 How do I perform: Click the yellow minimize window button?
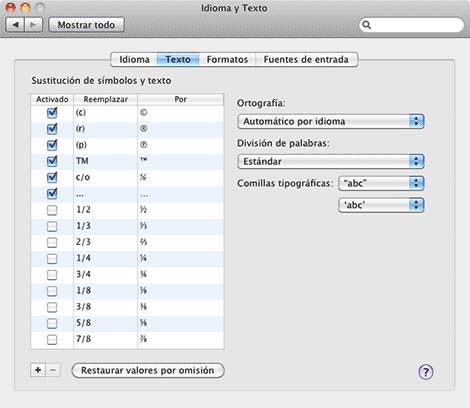pos(25,7)
